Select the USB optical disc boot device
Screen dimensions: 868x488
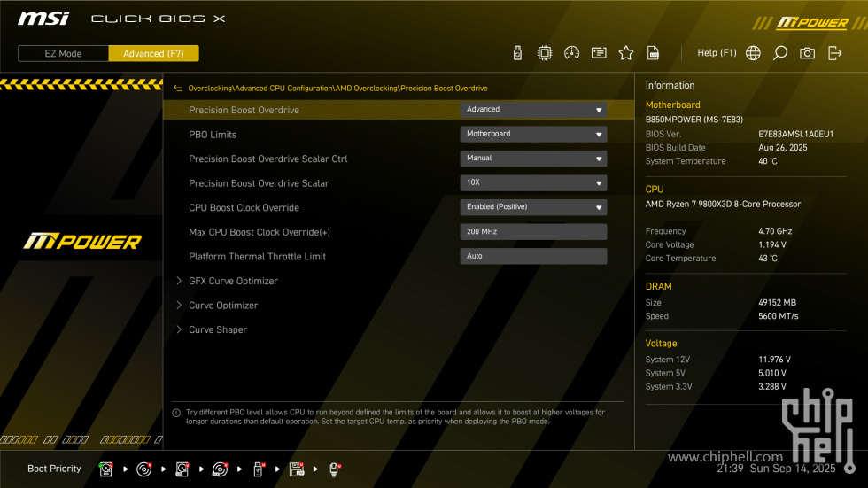(x=220, y=469)
